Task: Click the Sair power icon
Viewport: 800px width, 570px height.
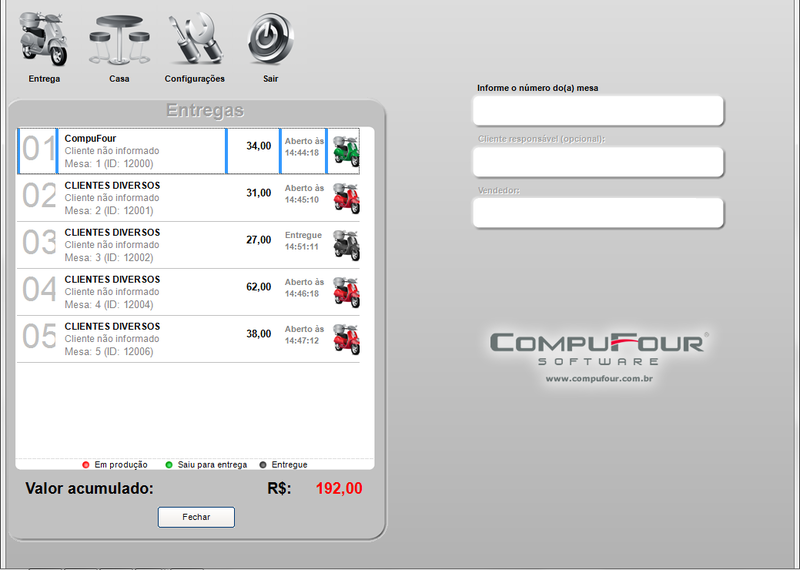Action: pyautogui.click(x=270, y=41)
